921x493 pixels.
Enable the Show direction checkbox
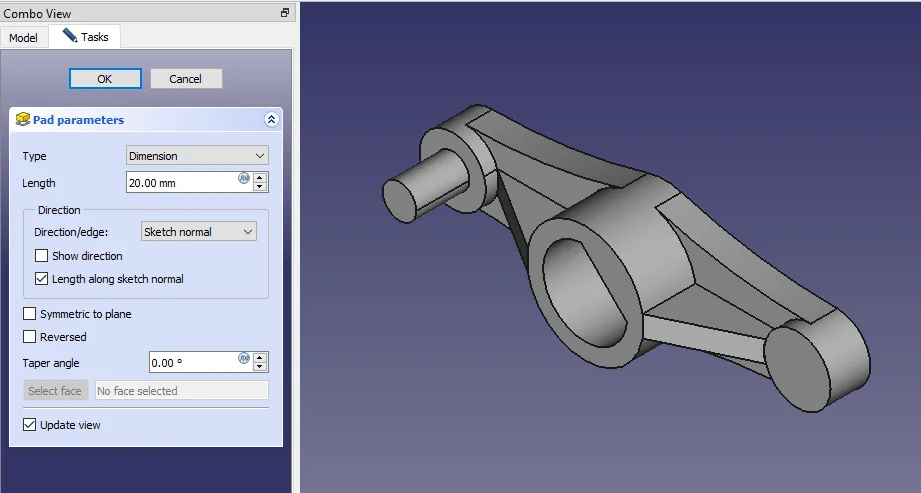click(x=42, y=256)
